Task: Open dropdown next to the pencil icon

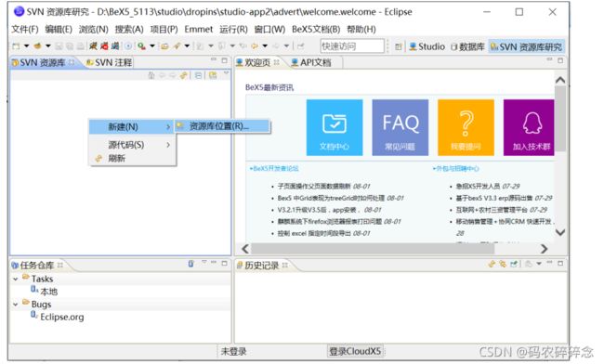Action: [x=187, y=46]
